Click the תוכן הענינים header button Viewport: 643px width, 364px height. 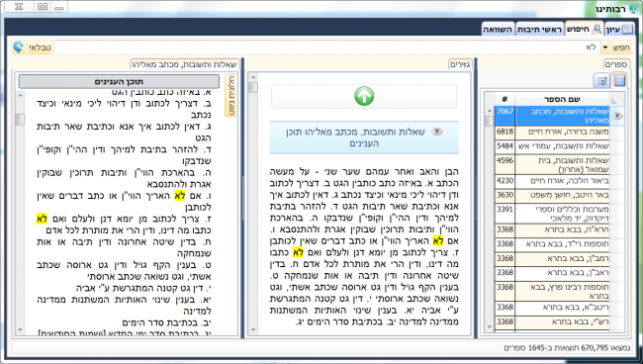[x=119, y=81]
